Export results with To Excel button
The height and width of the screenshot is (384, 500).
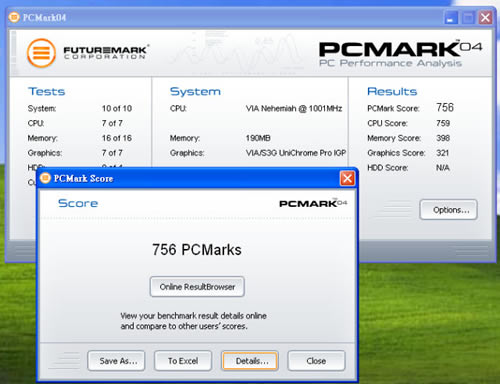[183, 361]
